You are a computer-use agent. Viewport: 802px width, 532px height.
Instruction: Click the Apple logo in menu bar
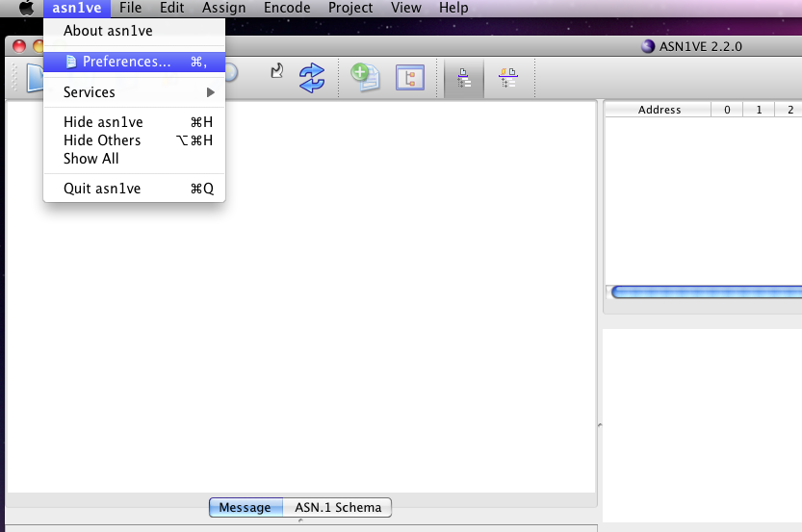[26, 8]
